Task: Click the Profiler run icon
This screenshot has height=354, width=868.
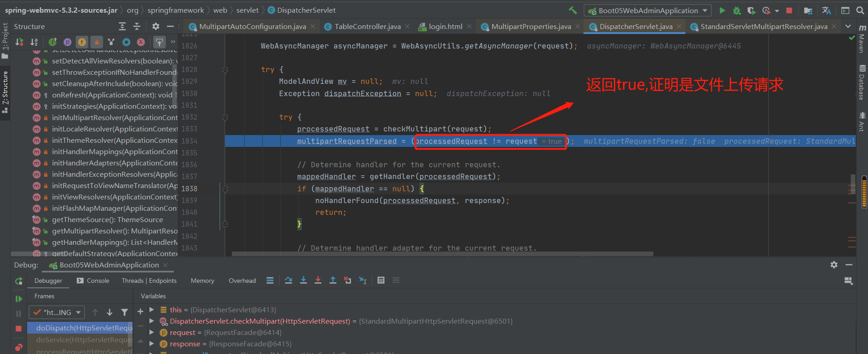Action: pyautogui.click(x=767, y=10)
